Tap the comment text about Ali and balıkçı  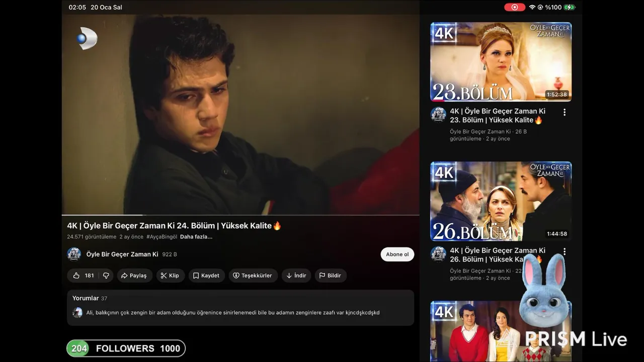pos(233,313)
